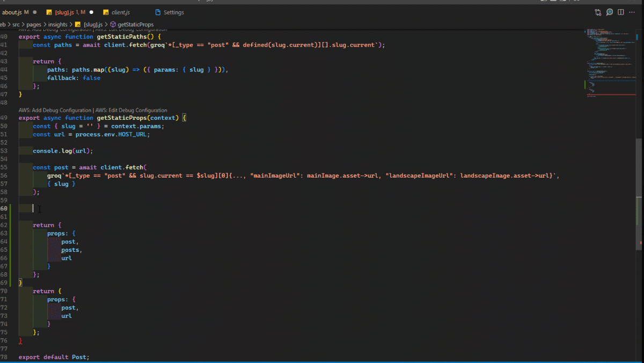This screenshot has width=644, height=363.
Task: Click AWS: Add Debug Configuration above getStaticProps
Action: point(55,110)
